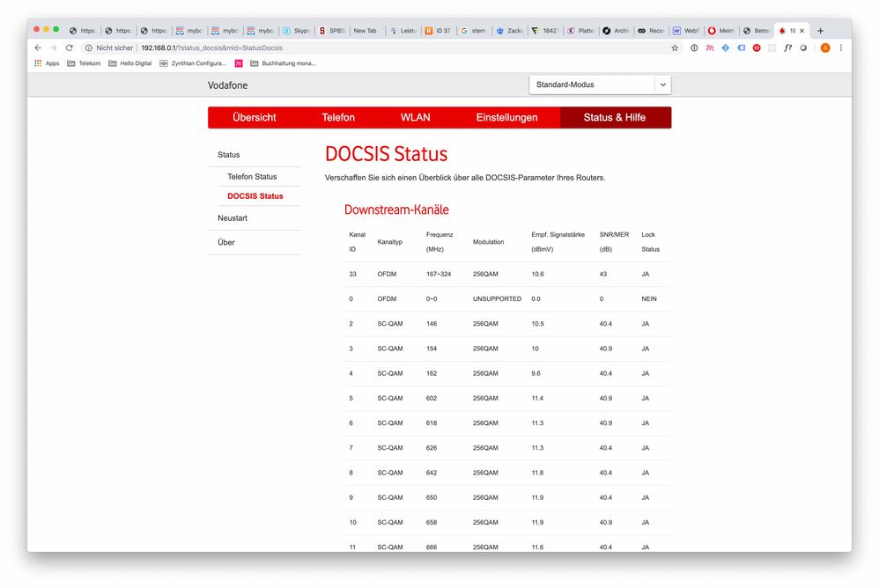Open the Buchhaltung mona... bookmark folder
Image resolution: width=879 pixels, height=588 pixels.
[x=283, y=63]
